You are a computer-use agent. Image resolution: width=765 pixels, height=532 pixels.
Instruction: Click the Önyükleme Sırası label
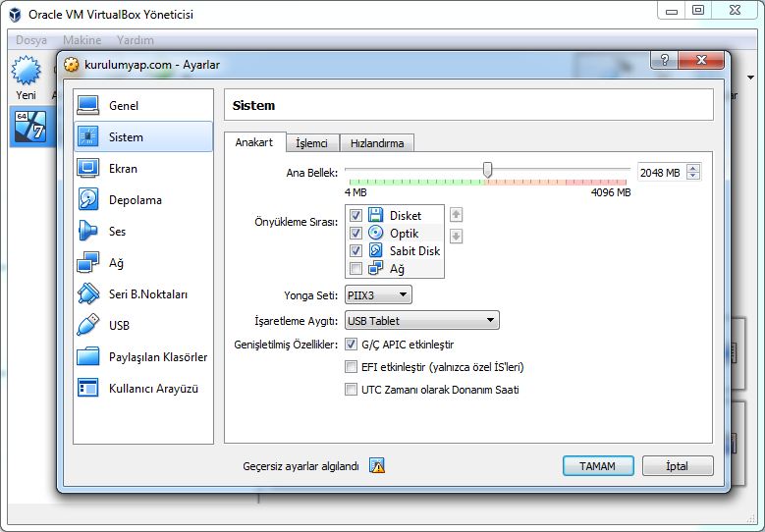(x=297, y=222)
